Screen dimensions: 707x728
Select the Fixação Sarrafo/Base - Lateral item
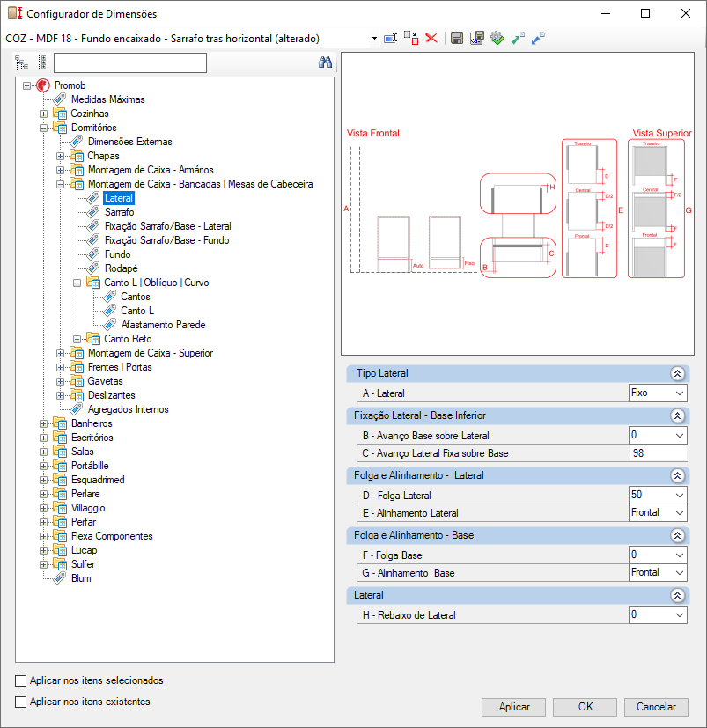tap(167, 226)
